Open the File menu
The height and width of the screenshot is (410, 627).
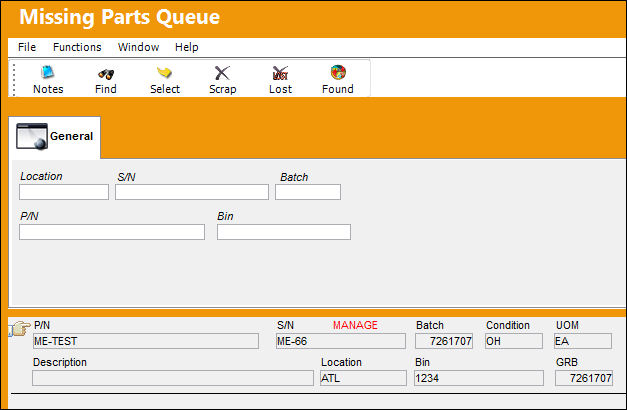tap(27, 47)
